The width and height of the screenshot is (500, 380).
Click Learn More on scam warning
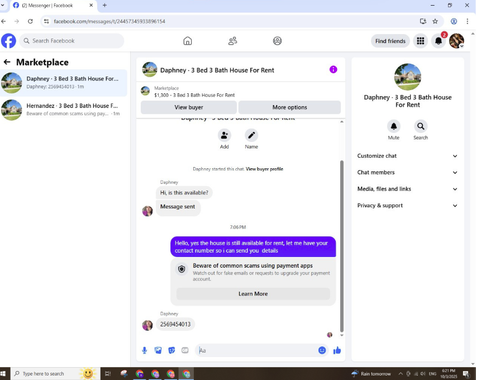tap(253, 294)
